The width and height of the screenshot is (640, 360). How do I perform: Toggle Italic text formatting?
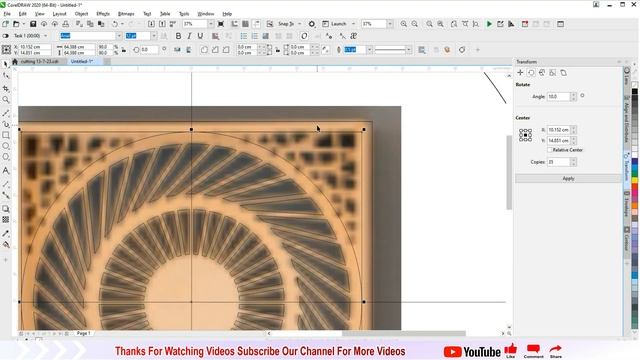click(x=189, y=36)
